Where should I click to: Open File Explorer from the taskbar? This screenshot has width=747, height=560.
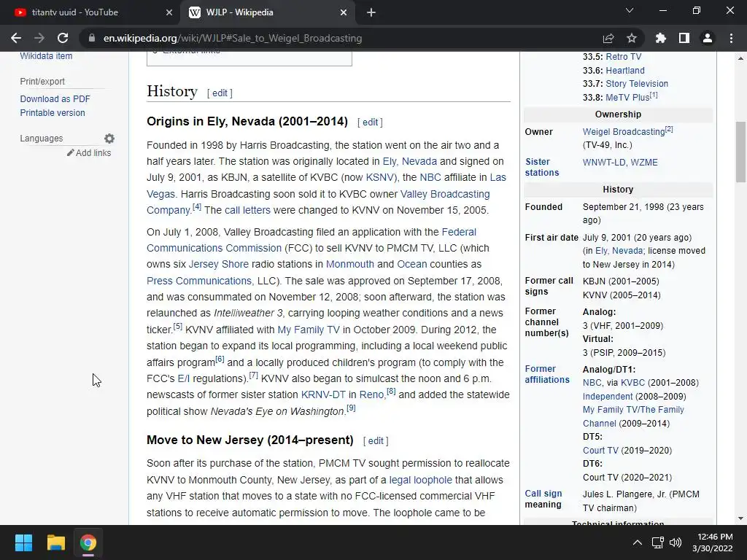[55, 542]
